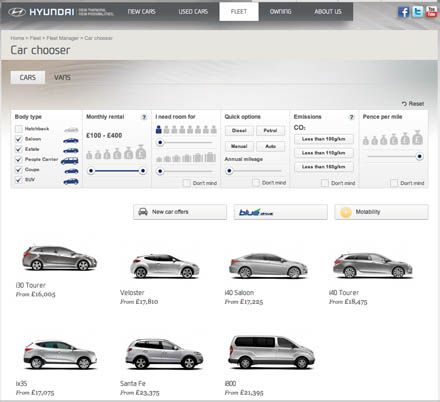Open the Hyundai Facebook page icon
Image resolution: width=440 pixels, height=402 pixels.
403,12
